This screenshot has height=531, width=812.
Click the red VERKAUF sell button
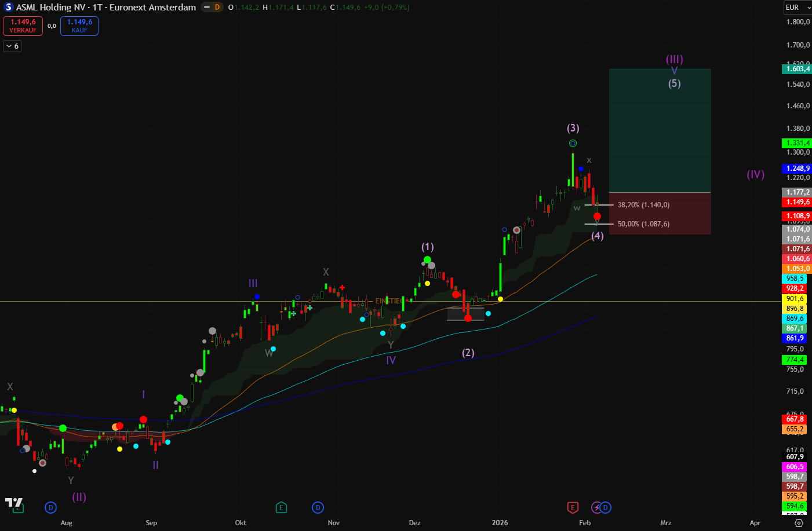point(23,26)
